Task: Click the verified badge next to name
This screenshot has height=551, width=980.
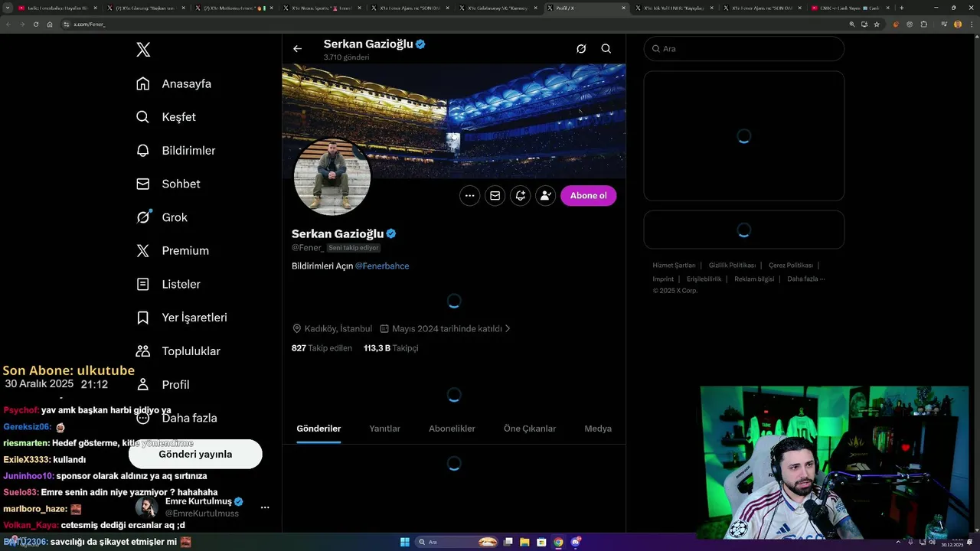Action: point(391,233)
